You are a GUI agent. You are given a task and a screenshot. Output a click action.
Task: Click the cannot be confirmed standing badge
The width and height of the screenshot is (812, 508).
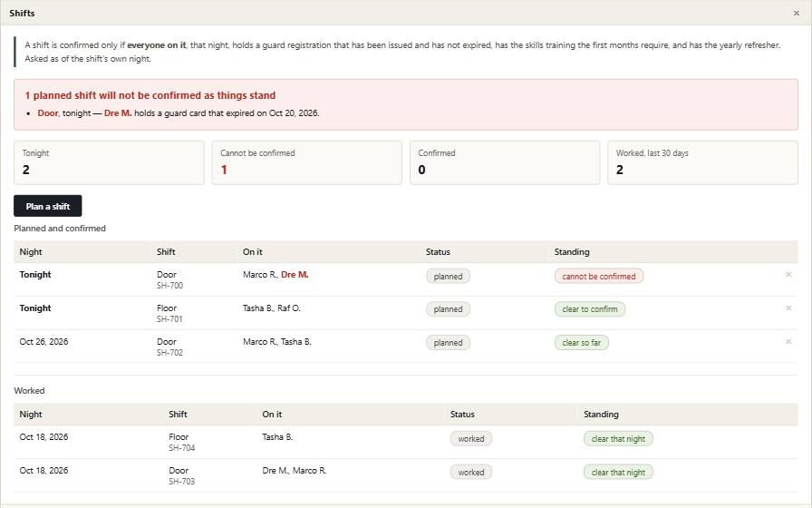pyautogui.click(x=599, y=277)
